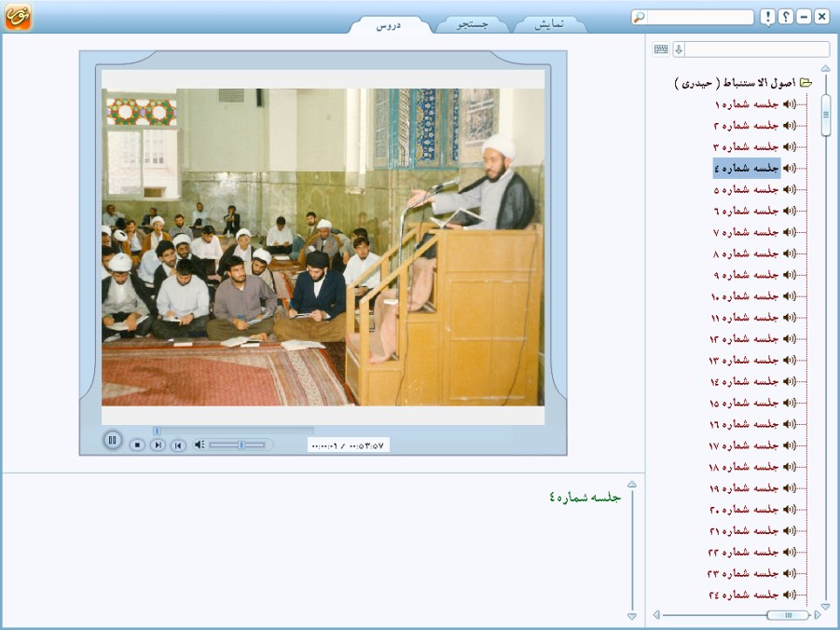The image size is (840, 630).
Task: Click the top search input field
Action: coord(692,18)
